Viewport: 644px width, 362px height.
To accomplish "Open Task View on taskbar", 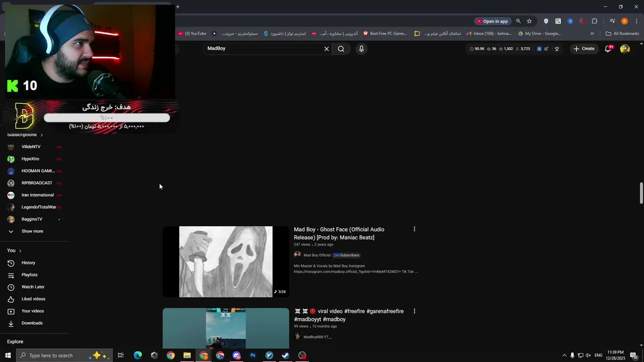I will pos(121,355).
